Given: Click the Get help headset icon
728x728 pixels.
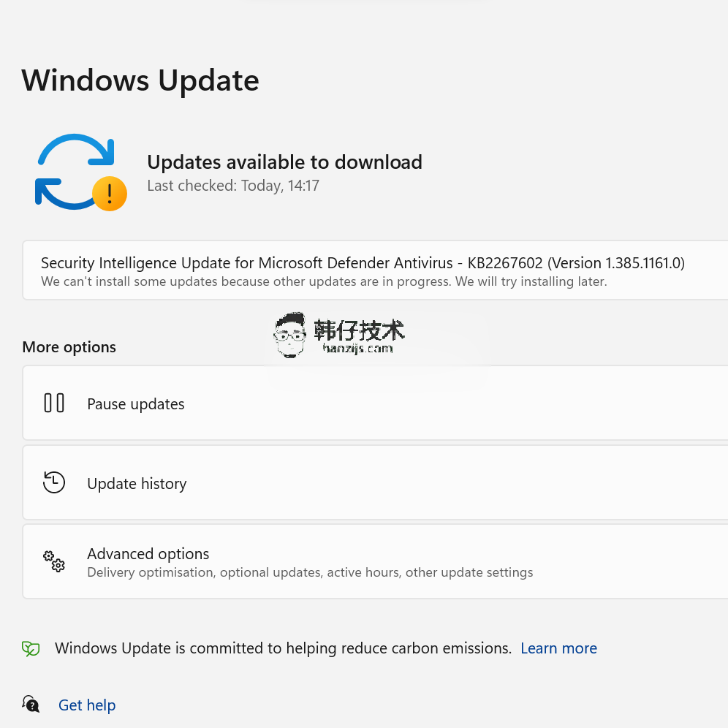Looking at the screenshot, I should point(31,705).
